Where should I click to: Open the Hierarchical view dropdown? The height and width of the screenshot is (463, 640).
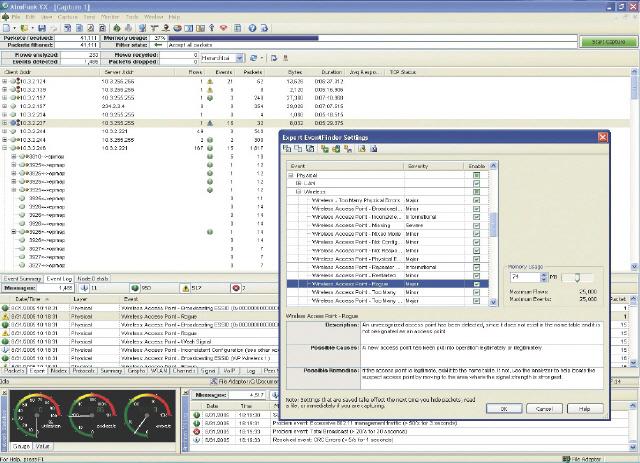coord(240,58)
